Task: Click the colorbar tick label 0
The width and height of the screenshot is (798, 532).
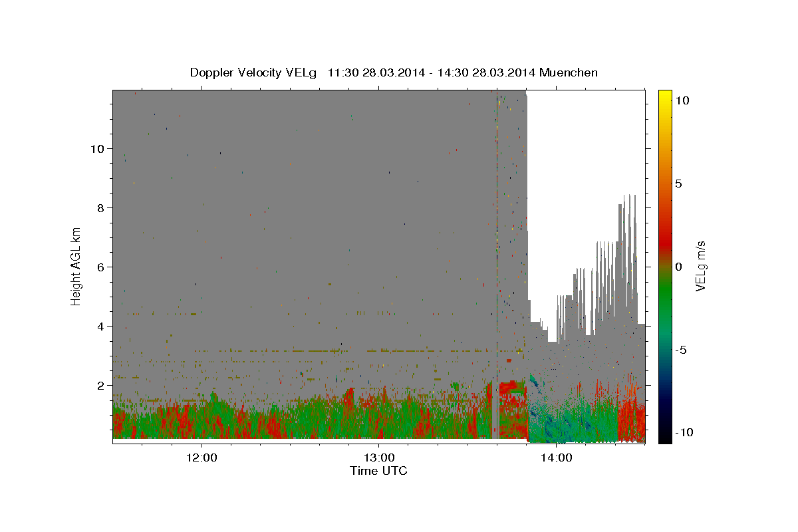Action: coord(678,267)
